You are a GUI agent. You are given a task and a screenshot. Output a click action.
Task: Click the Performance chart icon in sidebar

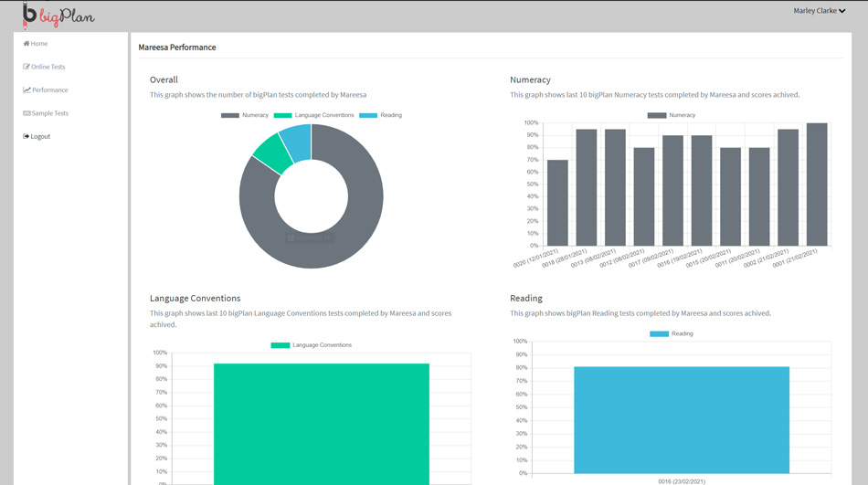pyautogui.click(x=26, y=90)
